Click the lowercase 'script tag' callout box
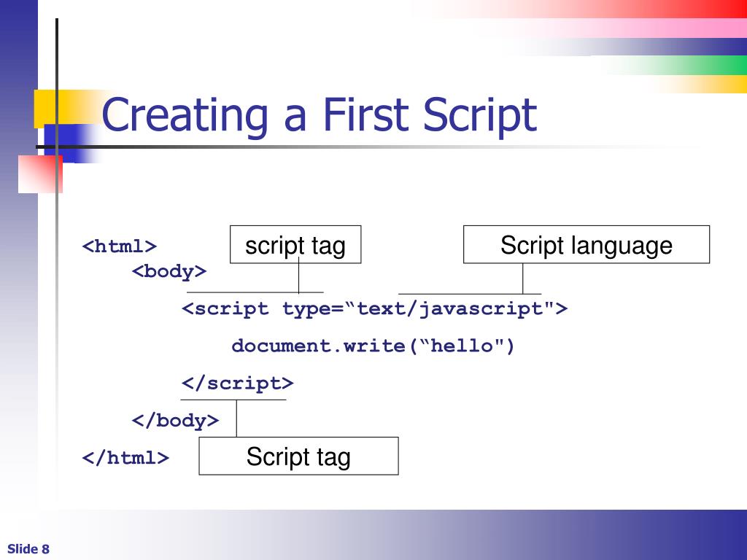Viewport: 747px width, 560px height. coord(295,245)
